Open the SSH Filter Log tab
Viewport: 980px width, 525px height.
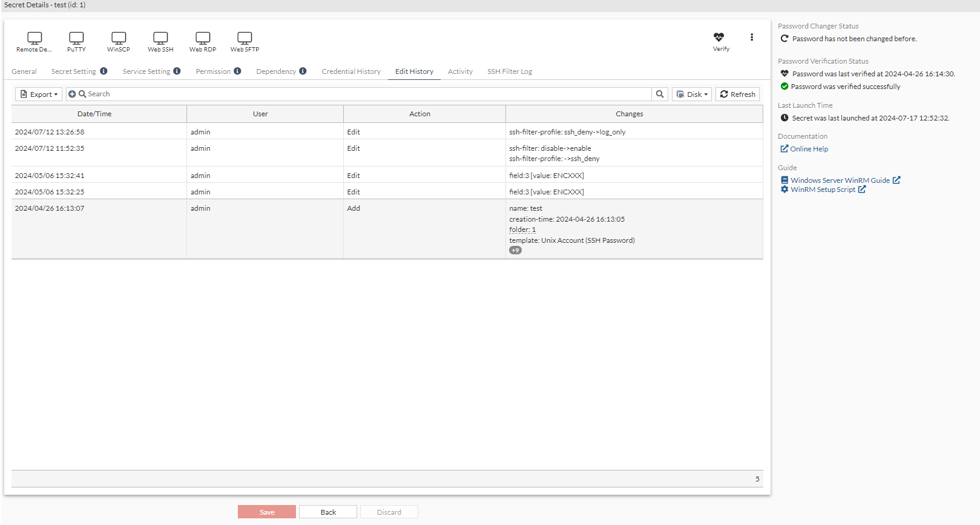pos(510,71)
